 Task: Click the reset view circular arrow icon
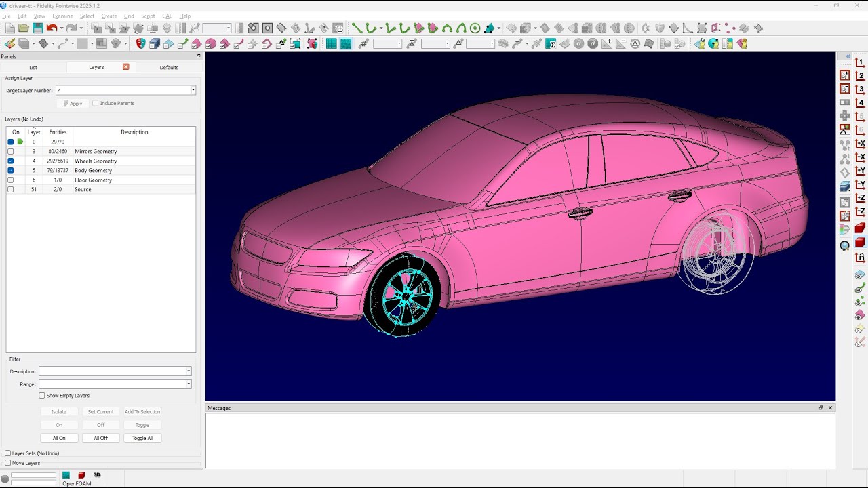click(845, 245)
